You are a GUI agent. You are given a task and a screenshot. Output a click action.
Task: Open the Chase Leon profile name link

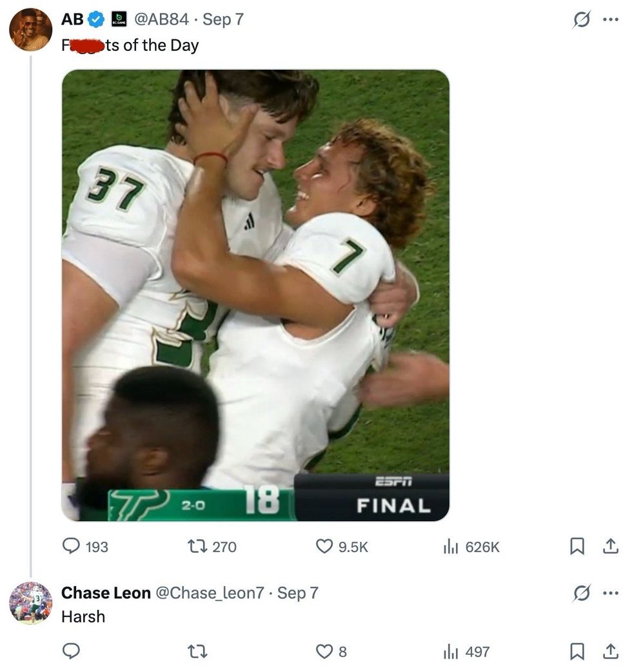(x=106, y=593)
